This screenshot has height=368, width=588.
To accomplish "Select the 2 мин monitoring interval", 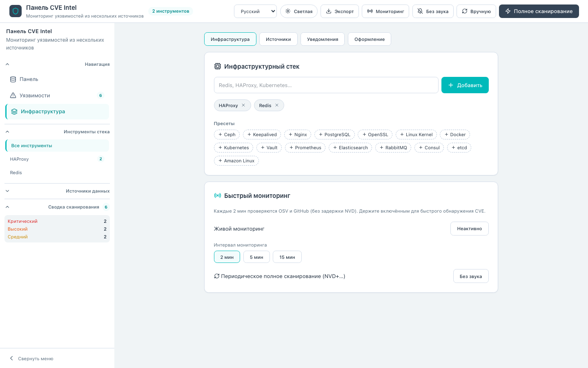I will click(x=227, y=257).
